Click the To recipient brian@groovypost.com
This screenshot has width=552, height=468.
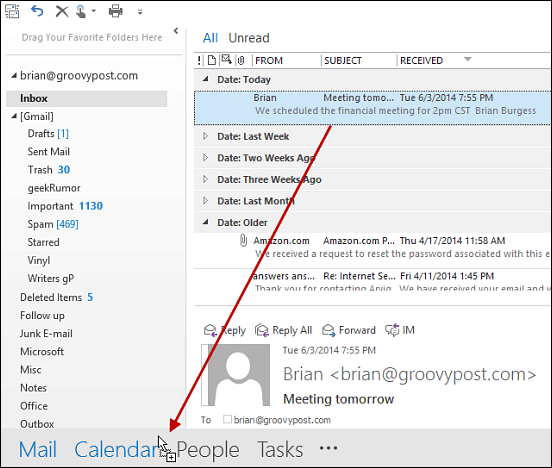[282, 420]
